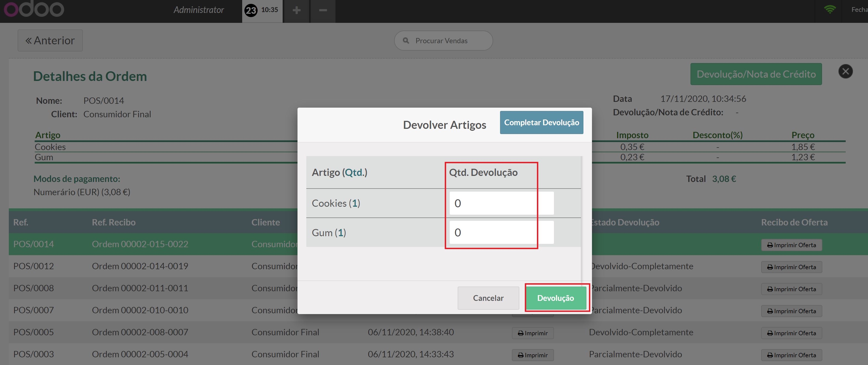The height and width of the screenshot is (365, 868).
Task: Print gift receipt for POS/0003
Action: pos(791,355)
